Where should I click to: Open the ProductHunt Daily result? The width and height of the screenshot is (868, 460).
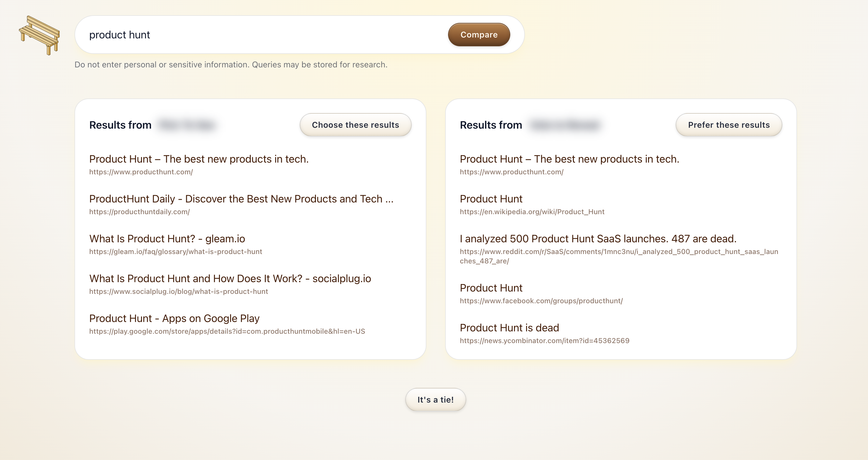pos(241,199)
